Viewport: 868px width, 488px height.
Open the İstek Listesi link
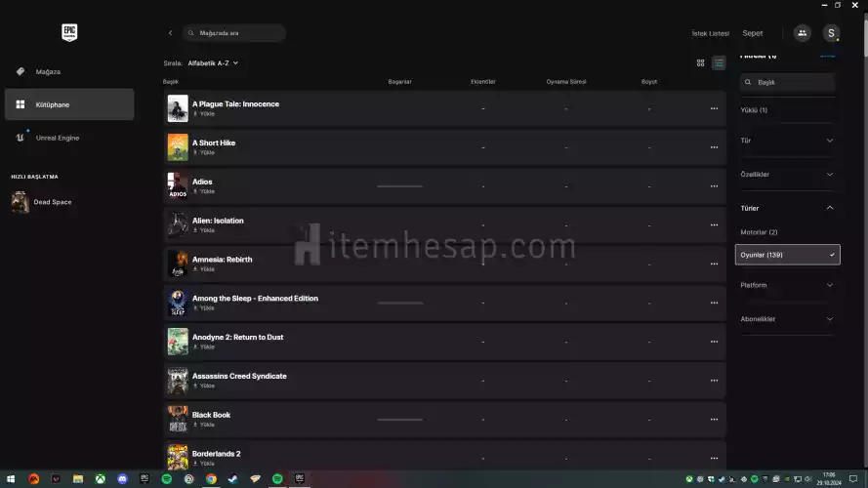pos(710,33)
